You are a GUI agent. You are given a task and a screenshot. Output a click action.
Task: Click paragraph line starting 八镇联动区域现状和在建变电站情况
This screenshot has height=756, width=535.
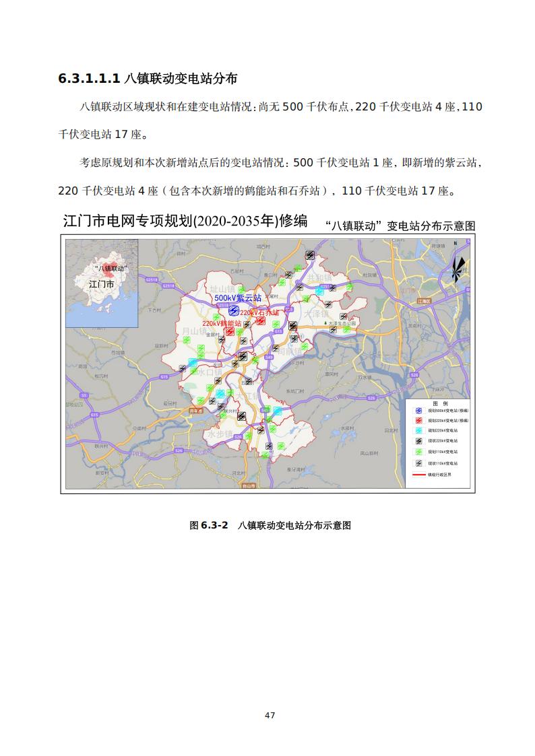click(281, 106)
